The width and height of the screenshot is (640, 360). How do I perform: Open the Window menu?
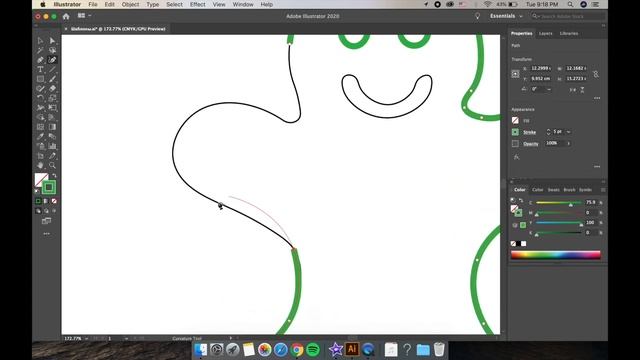(x=243, y=4)
